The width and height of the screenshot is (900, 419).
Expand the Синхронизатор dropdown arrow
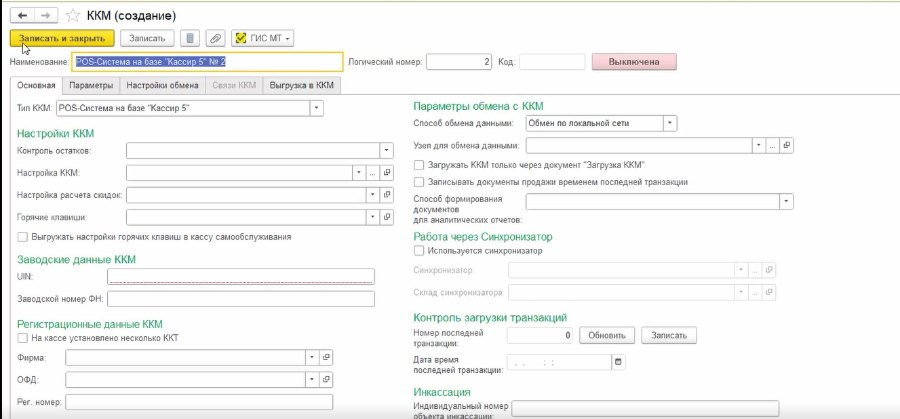(x=742, y=270)
